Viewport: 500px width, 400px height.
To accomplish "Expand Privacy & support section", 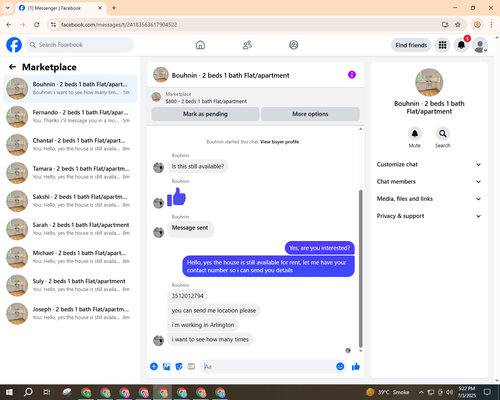I will point(429,216).
